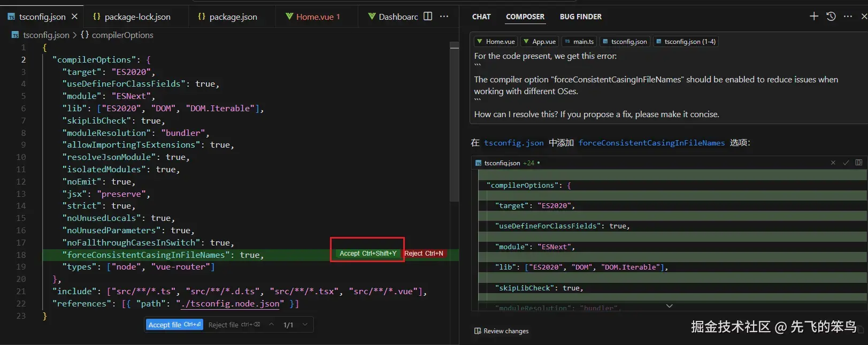Click the "moduleResolution" line in editor
This screenshot has width=868, height=345.
tap(135, 133)
